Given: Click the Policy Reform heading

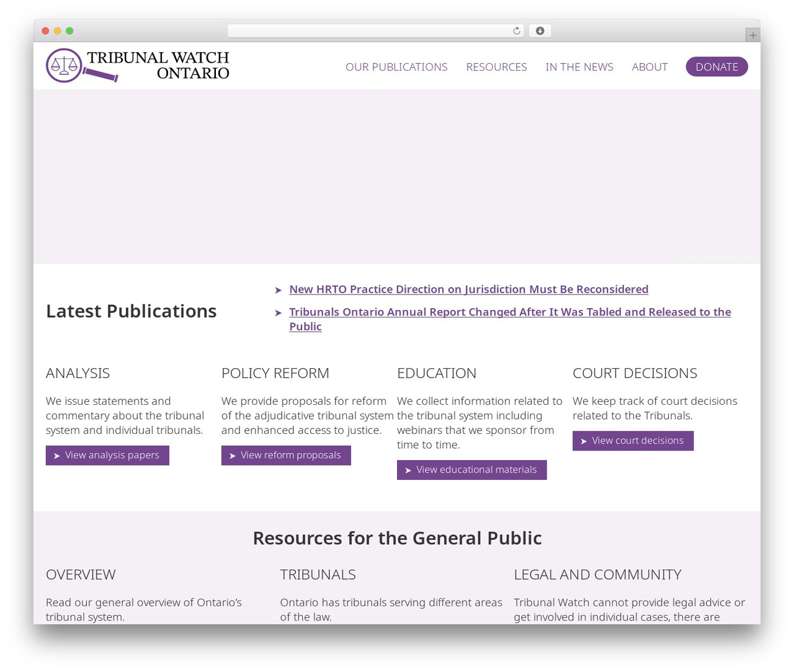Looking at the screenshot, I should tap(275, 373).
